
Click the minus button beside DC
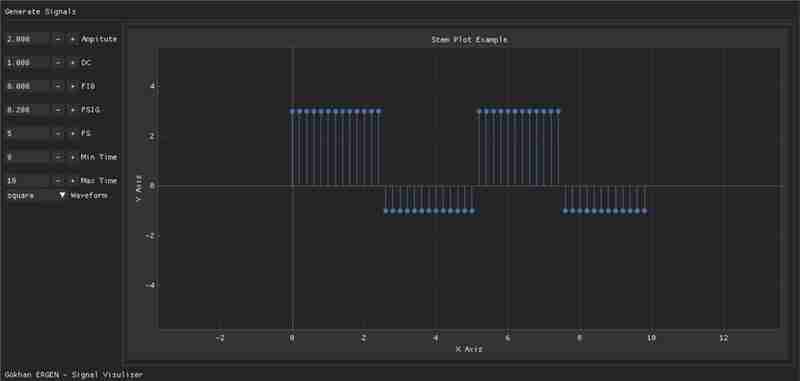point(58,63)
